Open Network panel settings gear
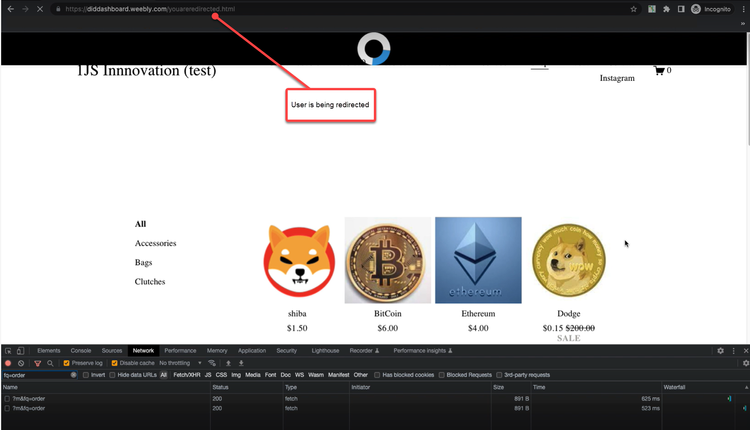 coord(745,363)
